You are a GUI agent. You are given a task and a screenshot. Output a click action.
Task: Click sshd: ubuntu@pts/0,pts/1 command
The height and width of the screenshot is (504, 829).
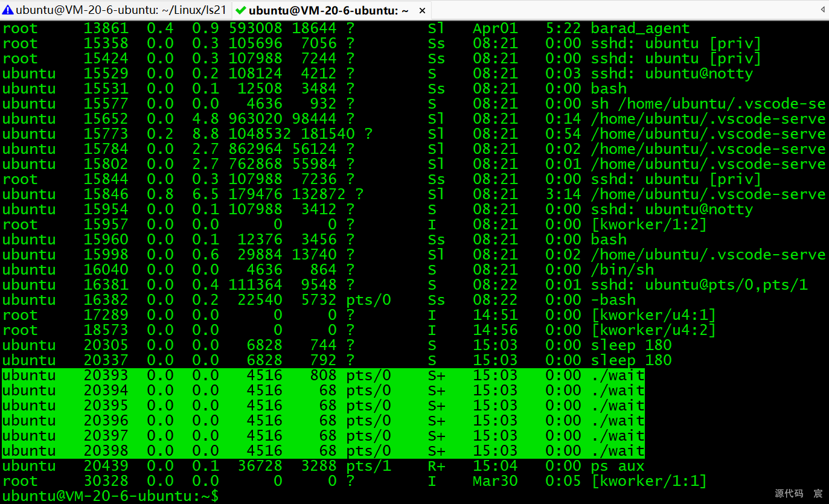[x=699, y=285]
